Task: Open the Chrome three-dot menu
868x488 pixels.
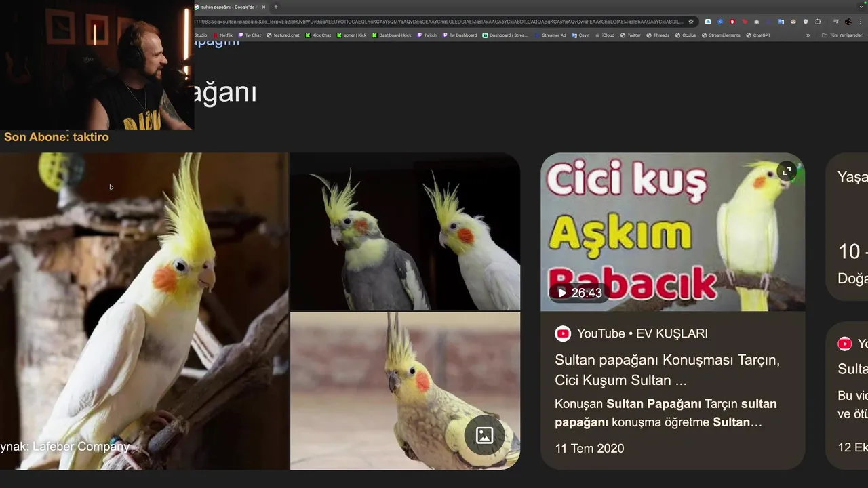Action: coord(861,22)
